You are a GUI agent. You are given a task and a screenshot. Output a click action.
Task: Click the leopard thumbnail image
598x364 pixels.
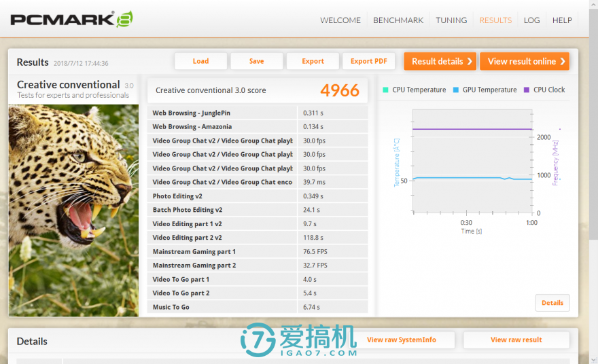pyautogui.click(x=73, y=211)
